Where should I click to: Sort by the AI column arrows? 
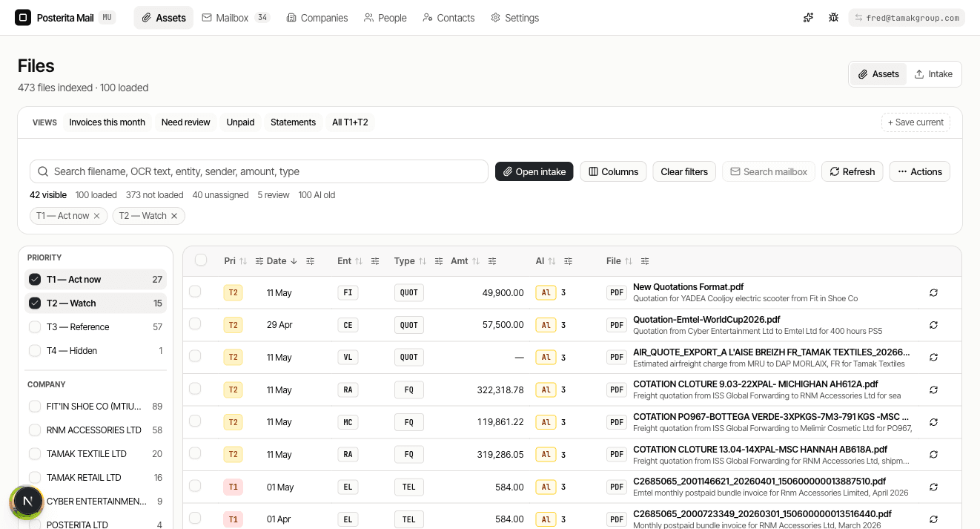[x=552, y=261]
